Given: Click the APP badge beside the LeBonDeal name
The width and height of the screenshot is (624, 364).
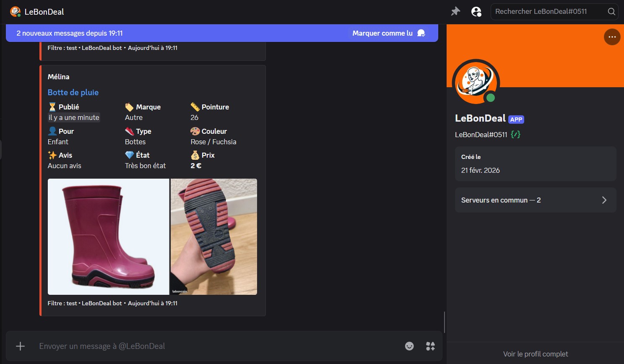Looking at the screenshot, I should coord(516,119).
